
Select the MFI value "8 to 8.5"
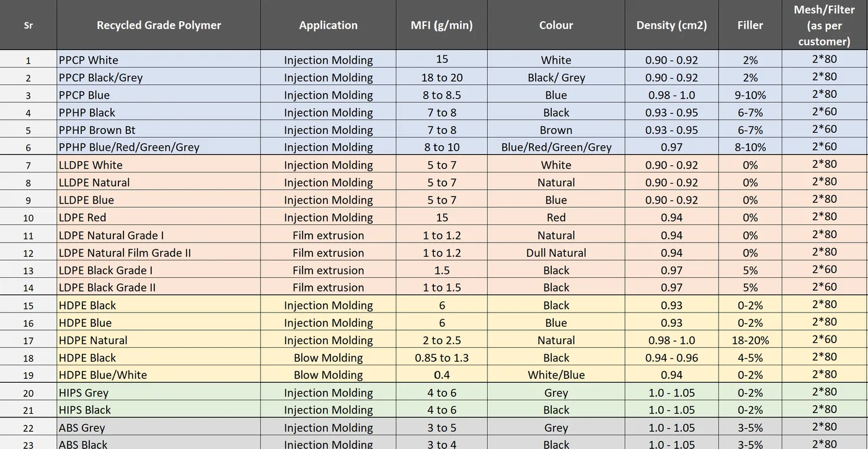[x=441, y=95]
